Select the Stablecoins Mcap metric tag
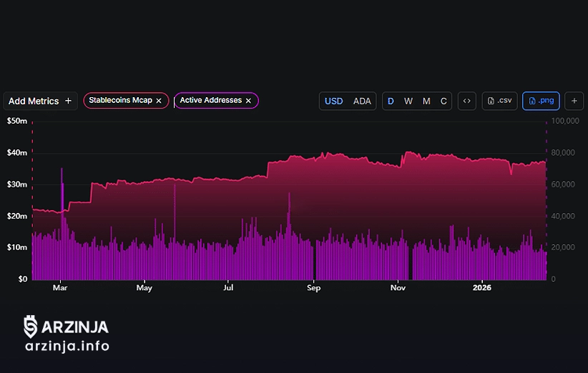 pyautogui.click(x=120, y=101)
